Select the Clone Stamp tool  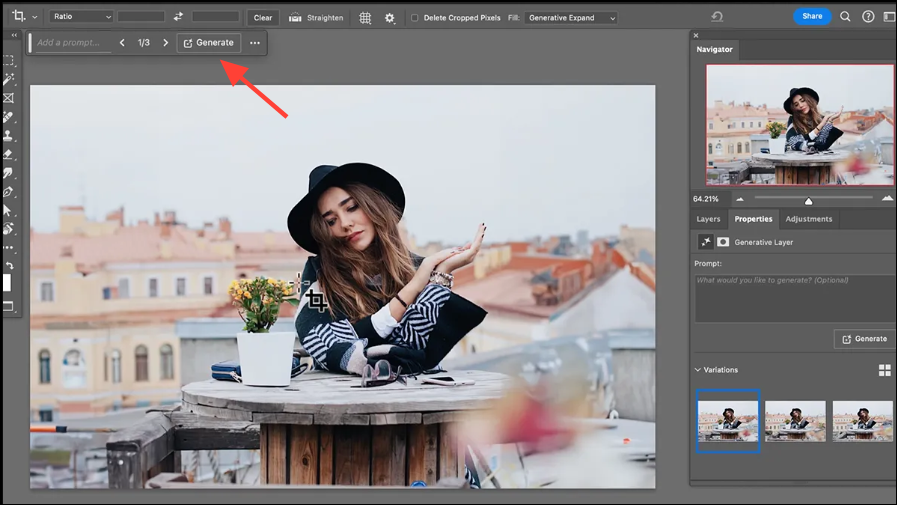(9, 135)
